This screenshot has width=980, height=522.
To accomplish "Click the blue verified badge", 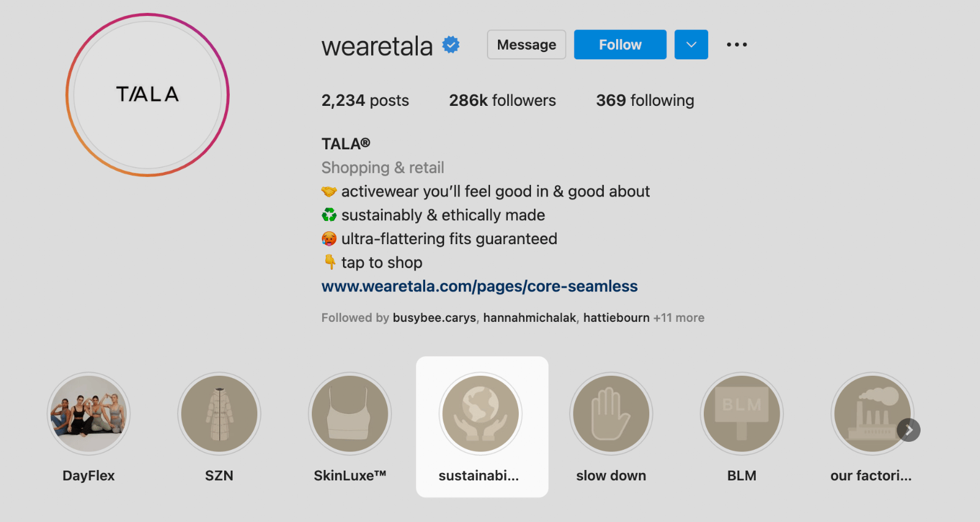I will click(451, 45).
